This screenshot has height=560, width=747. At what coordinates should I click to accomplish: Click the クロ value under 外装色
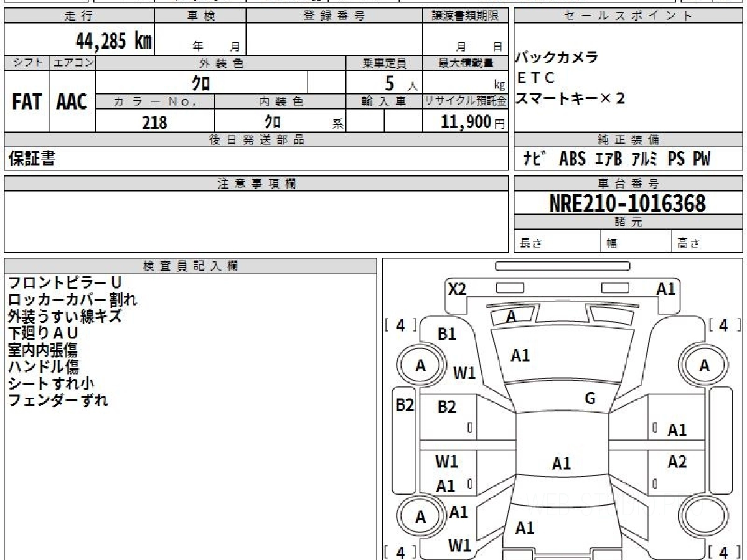click(x=202, y=83)
